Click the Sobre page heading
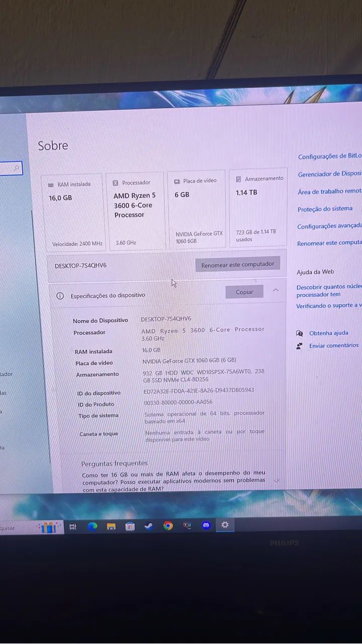The height and width of the screenshot is (644, 362). (x=53, y=146)
